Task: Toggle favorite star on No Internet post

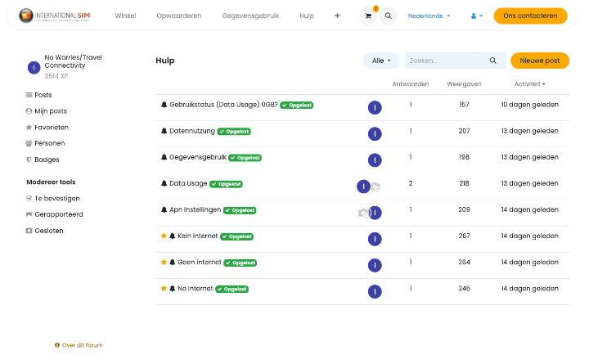Action: point(164,289)
